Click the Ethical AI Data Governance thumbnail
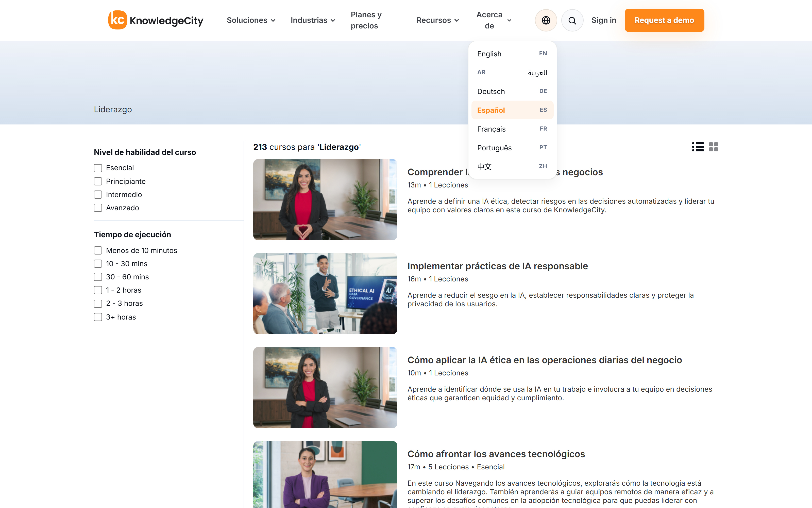 coord(325,294)
